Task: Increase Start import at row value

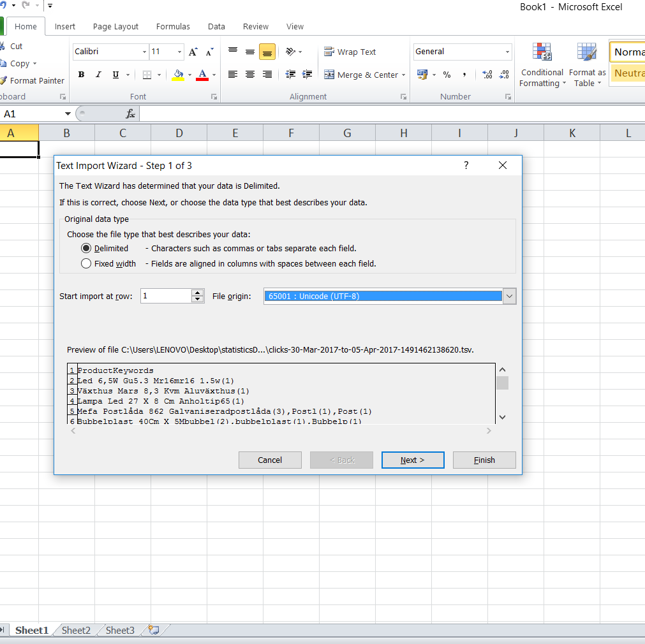Action: click(x=198, y=293)
